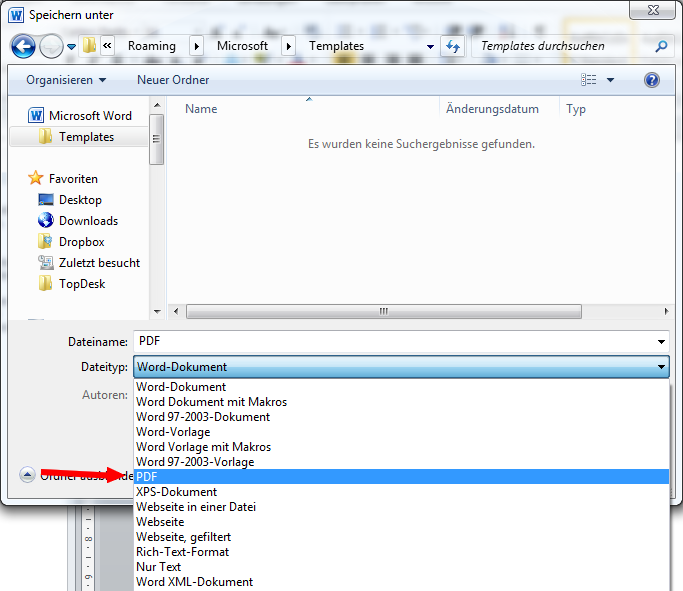Screen dimensions: 683x591
Task: Choose Word Vorlage mit Makros file type
Action: [x=401, y=447]
